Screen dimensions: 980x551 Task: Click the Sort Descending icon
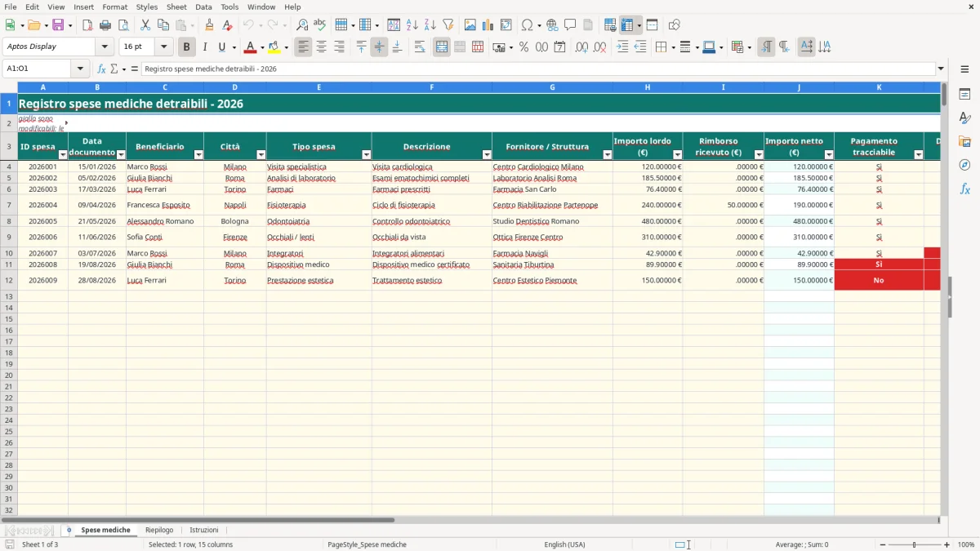point(430,25)
